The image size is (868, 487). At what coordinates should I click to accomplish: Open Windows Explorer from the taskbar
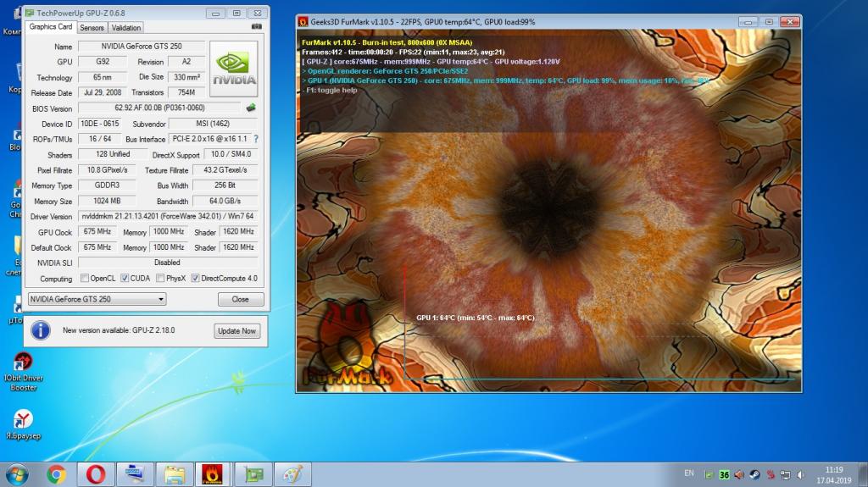[x=175, y=475]
